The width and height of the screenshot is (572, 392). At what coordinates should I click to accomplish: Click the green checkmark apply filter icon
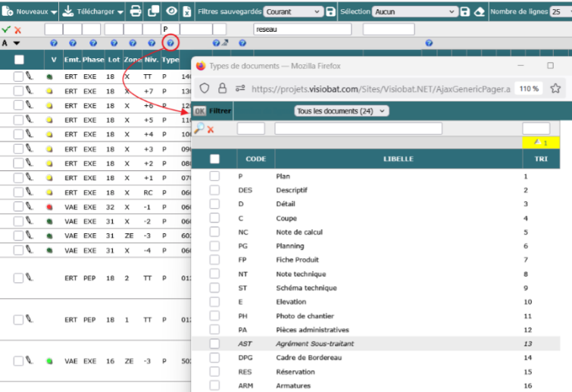(x=6, y=30)
